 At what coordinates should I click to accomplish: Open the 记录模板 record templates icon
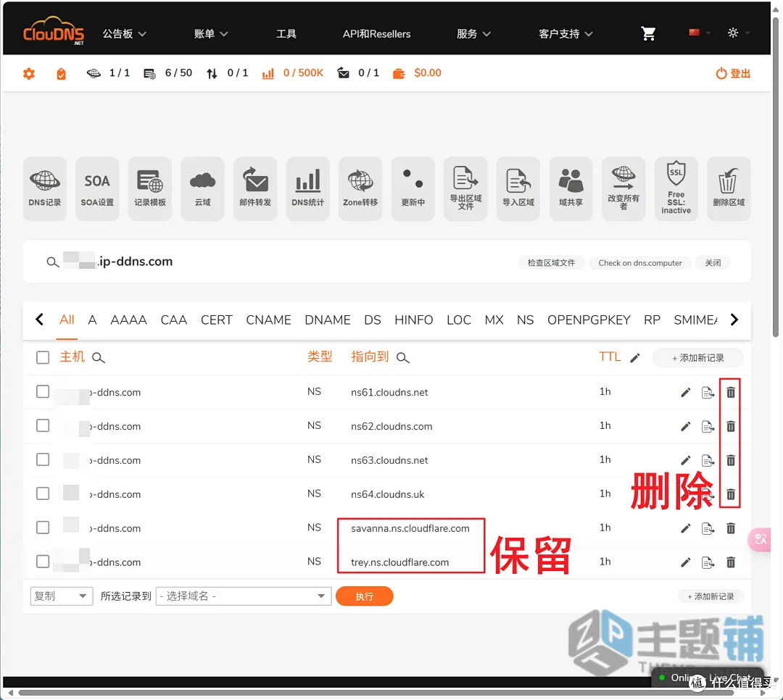pyautogui.click(x=150, y=188)
